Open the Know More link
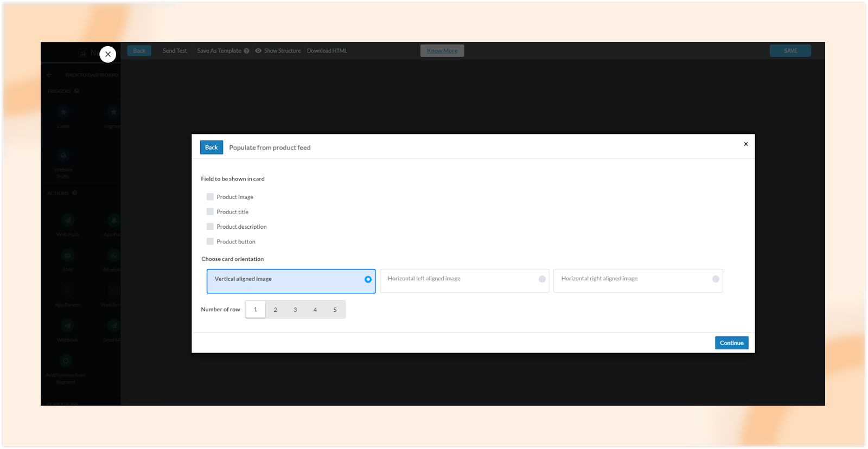 point(442,51)
